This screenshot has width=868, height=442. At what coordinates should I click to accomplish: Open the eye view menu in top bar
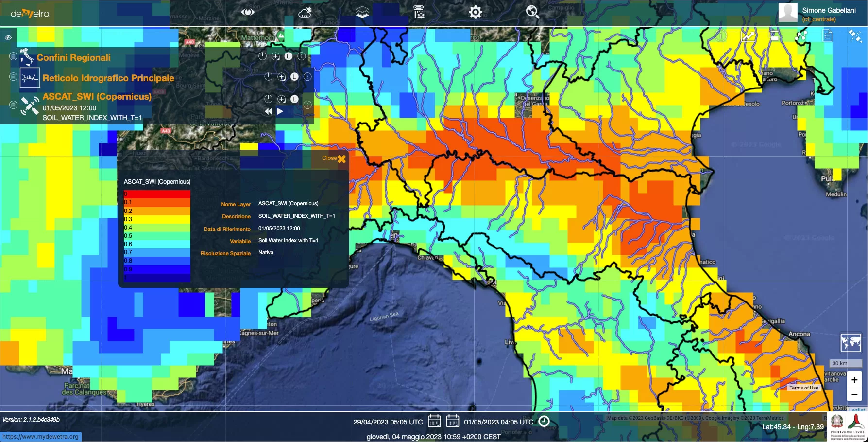[248, 13]
